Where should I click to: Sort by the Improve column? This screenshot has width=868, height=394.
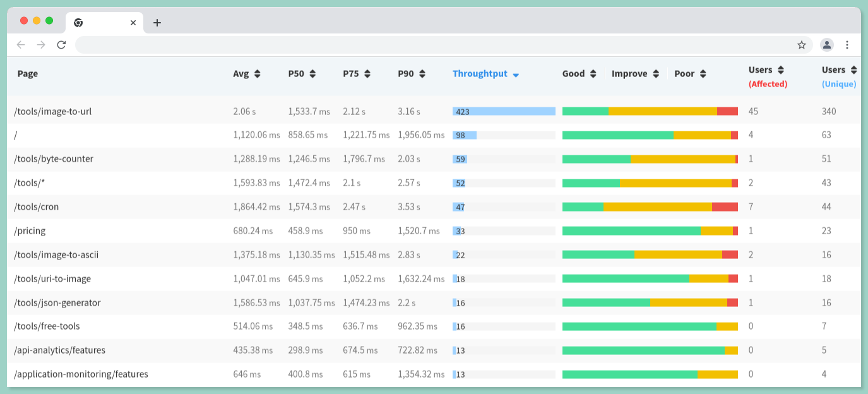(x=636, y=74)
